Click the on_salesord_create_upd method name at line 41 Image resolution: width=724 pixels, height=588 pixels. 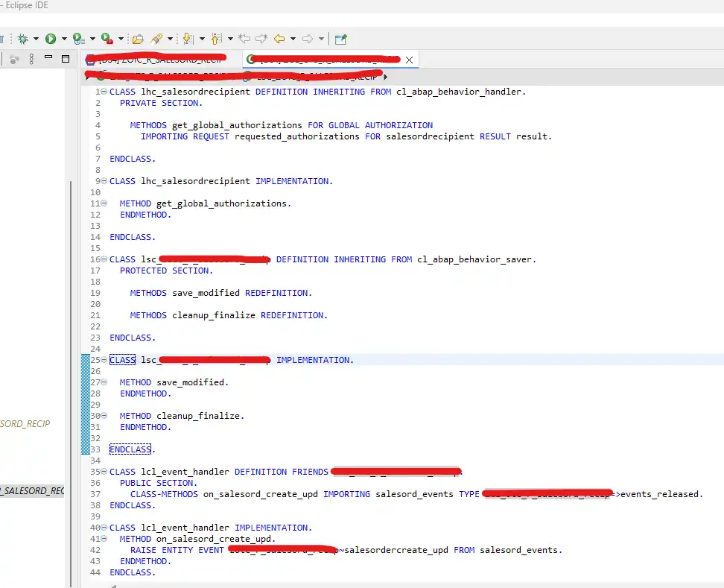(215, 539)
